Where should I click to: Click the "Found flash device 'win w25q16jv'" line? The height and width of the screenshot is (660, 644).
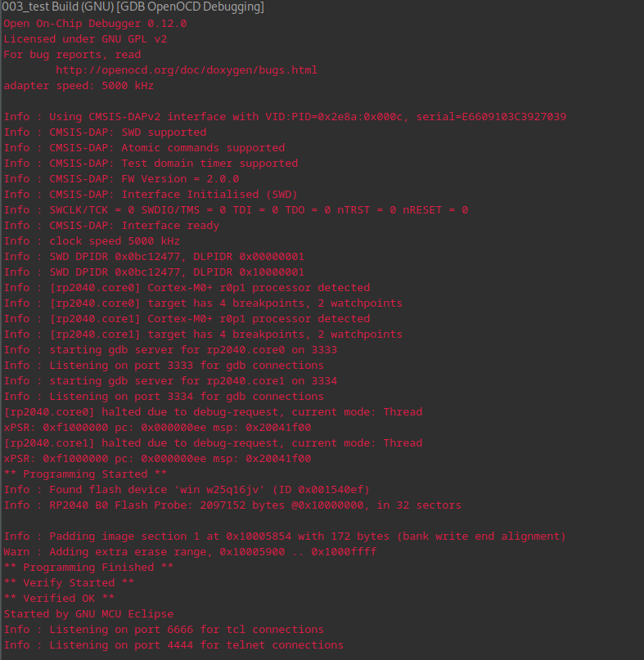tap(187, 490)
